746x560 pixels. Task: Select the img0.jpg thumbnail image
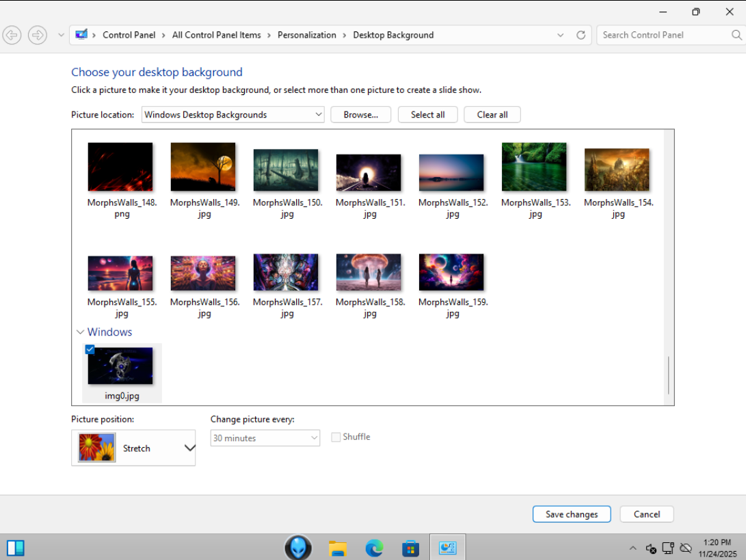coord(120,366)
